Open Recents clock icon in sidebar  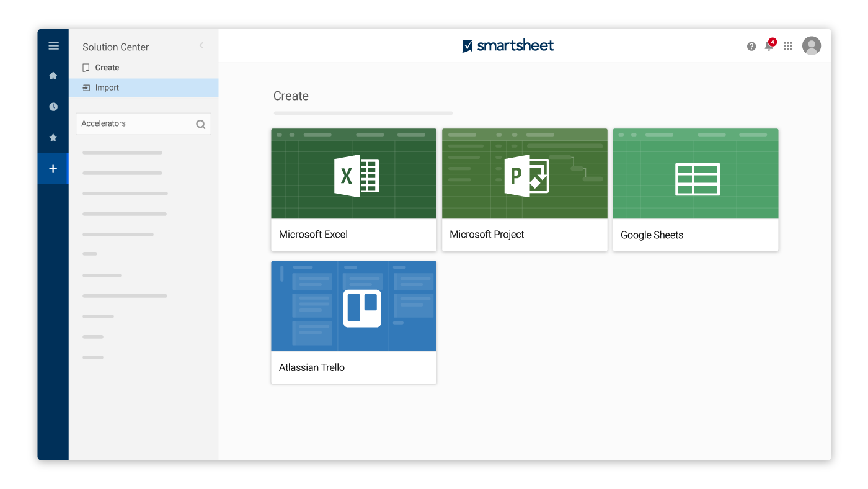[53, 107]
